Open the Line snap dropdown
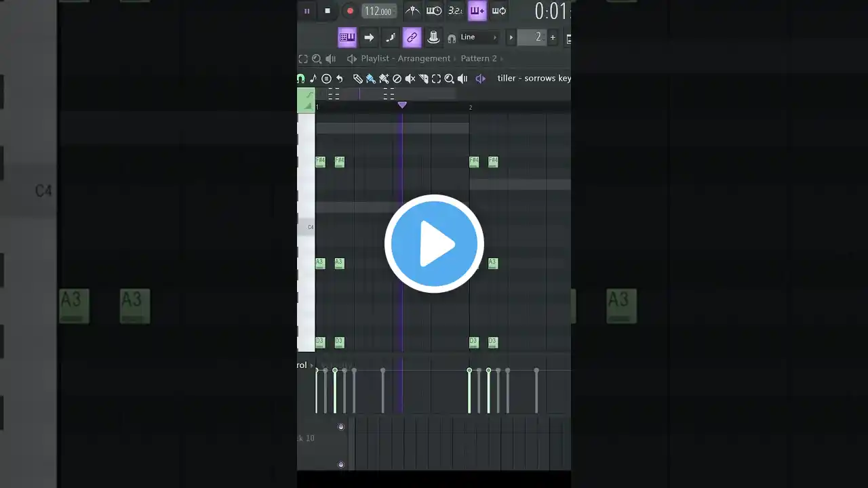The height and width of the screenshot is (488, 868). click(479, 37)
